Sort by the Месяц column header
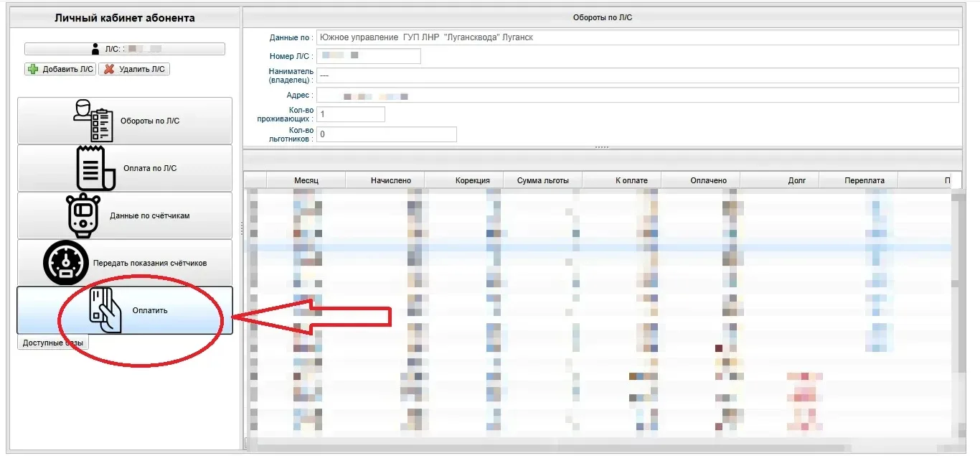 coord(306,180)
